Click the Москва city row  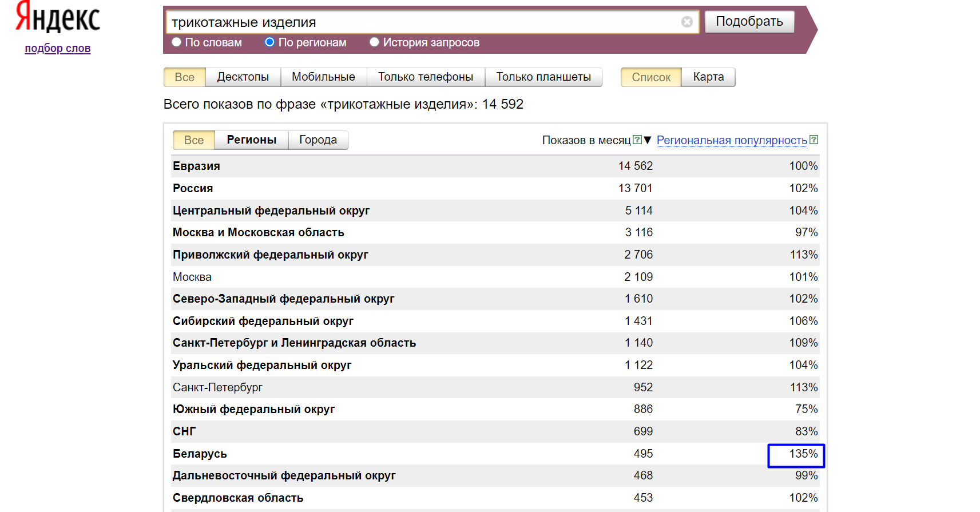tap(495, 277)
